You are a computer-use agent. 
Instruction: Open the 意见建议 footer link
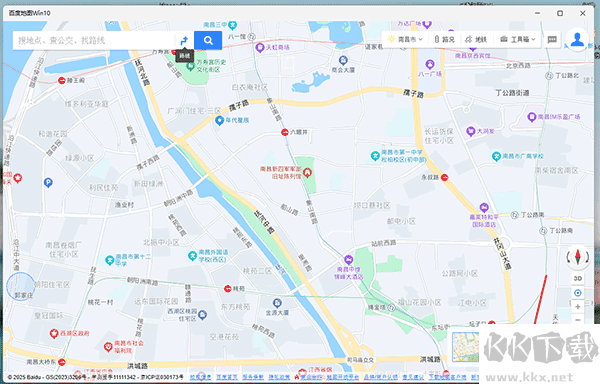point(412,377)
